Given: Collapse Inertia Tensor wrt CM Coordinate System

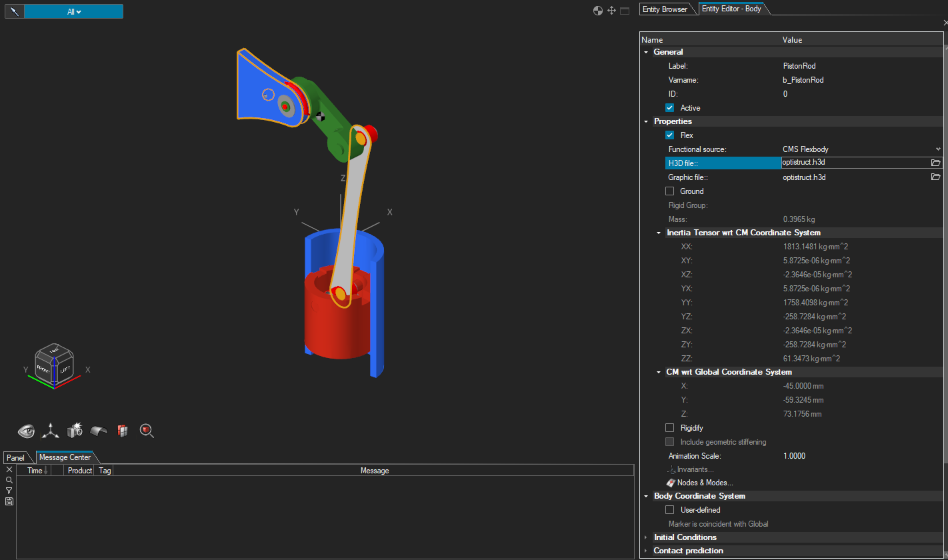Looking at the screenshot, I should coord(659,233).
